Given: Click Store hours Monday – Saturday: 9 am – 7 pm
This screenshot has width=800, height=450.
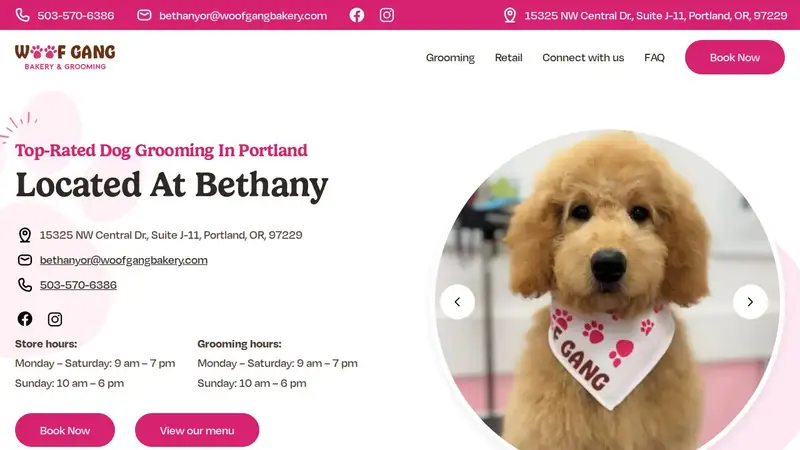Looking at the screenshot, I should (95, 363).
